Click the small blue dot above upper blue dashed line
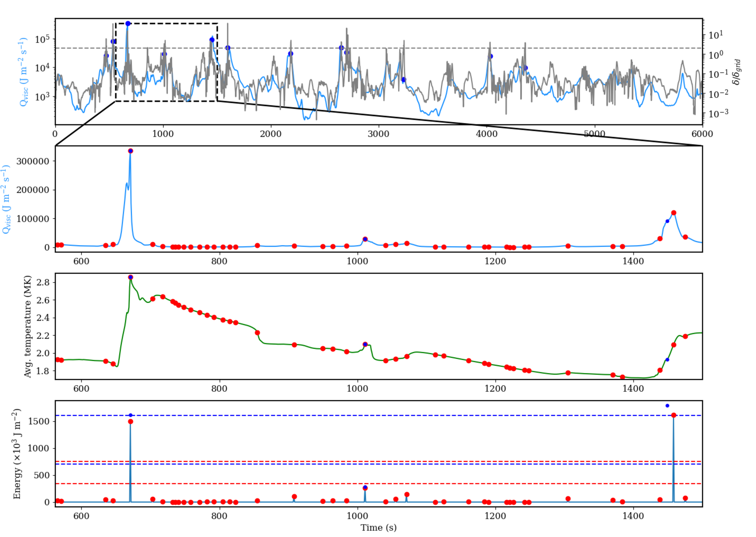Screen dimensions: 756x537 (667, 406)
